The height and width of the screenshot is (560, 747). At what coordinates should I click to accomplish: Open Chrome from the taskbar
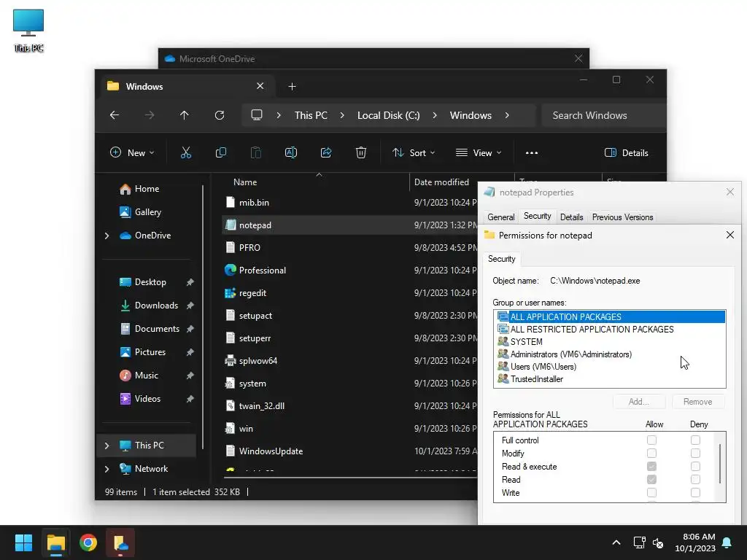click(x=88, y=542)
